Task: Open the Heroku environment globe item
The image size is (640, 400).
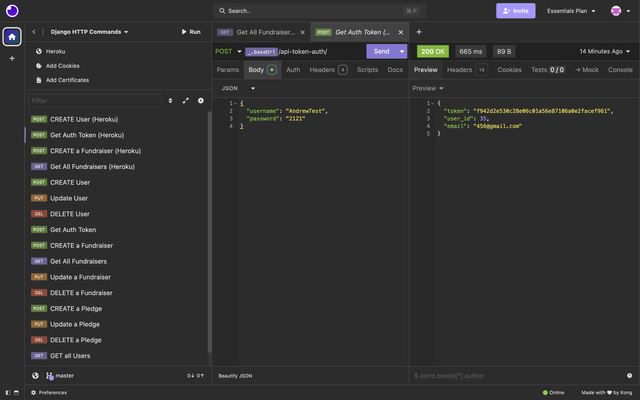Action: click(x=51, y=51)
